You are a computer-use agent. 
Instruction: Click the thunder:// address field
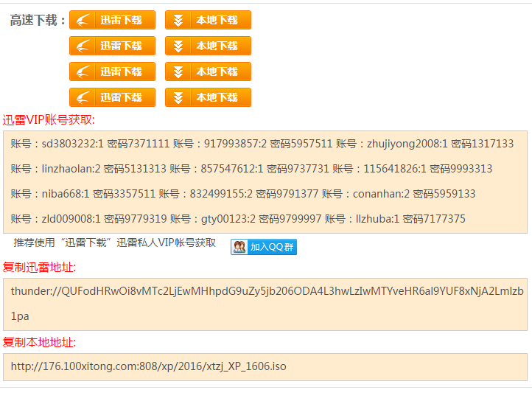tap(265, 304)
